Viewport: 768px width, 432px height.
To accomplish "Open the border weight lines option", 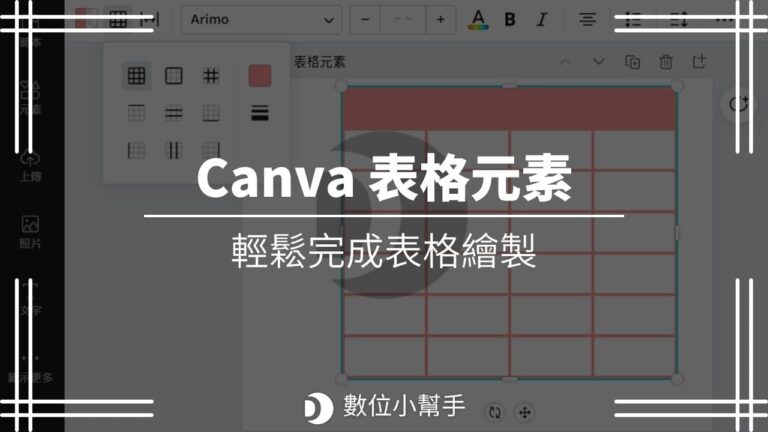I will (260, 113).
